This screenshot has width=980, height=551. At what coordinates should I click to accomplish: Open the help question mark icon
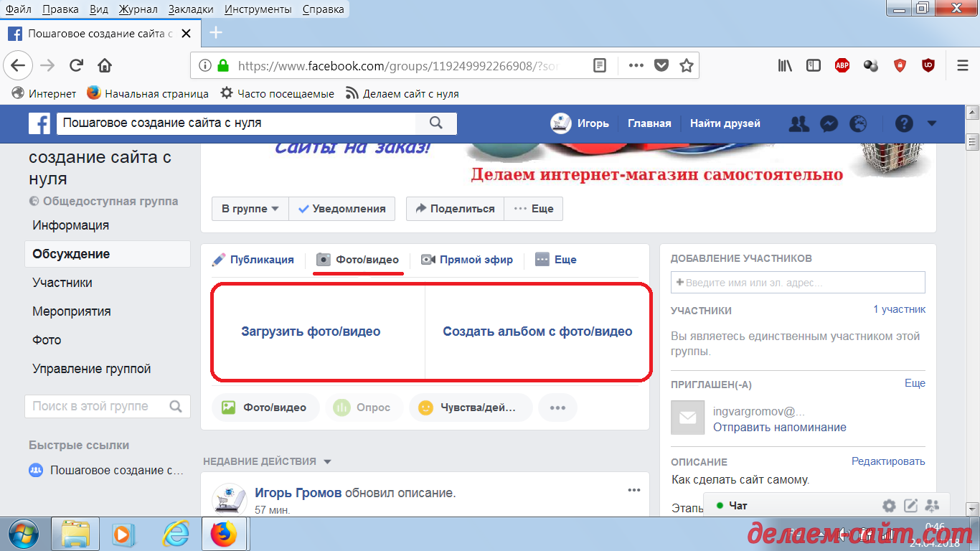click(x=903, y=123)
